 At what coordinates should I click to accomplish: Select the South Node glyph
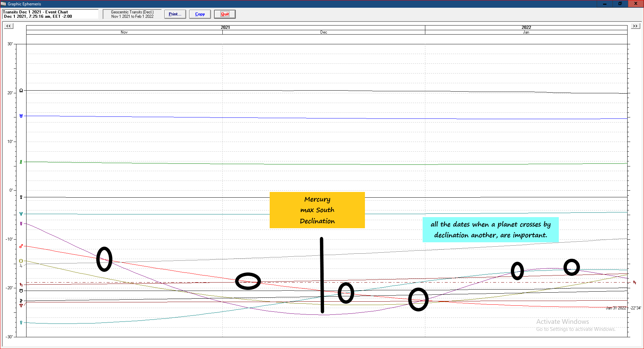click(x=21, y=291)
